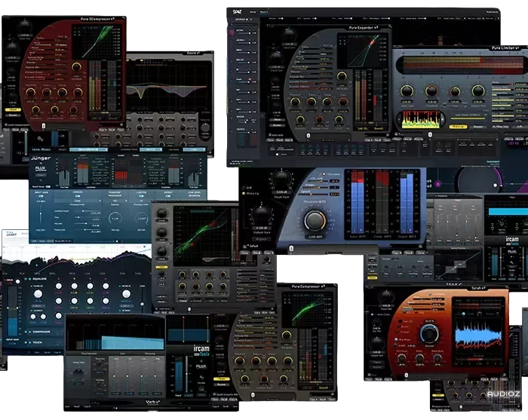Screen dimensions: 528x420
Task: Toggle the Touch section in channel strip
Action: coord(30,342)
